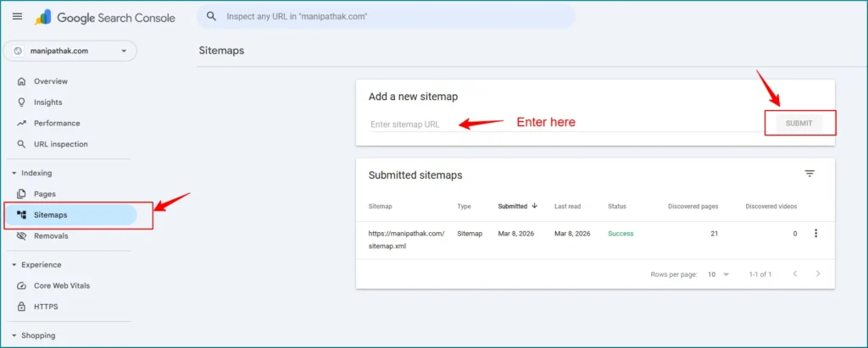Open the Performance report
868x348 pixels.
click(57, 124)
